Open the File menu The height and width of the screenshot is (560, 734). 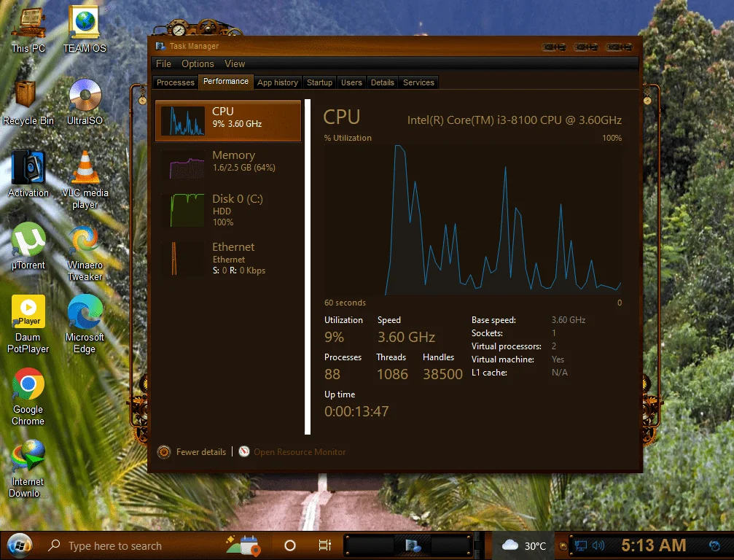[163, 63]
